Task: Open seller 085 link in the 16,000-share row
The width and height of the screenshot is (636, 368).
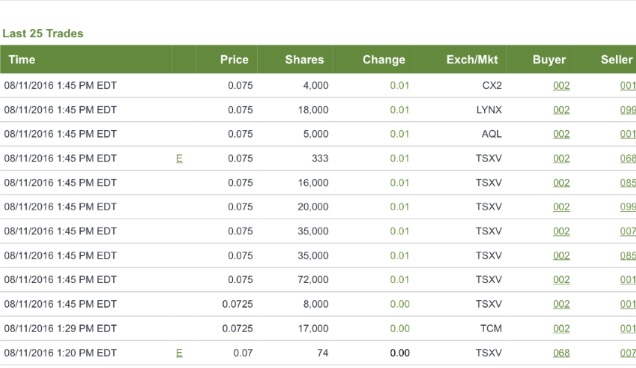Action: point(628,183)
